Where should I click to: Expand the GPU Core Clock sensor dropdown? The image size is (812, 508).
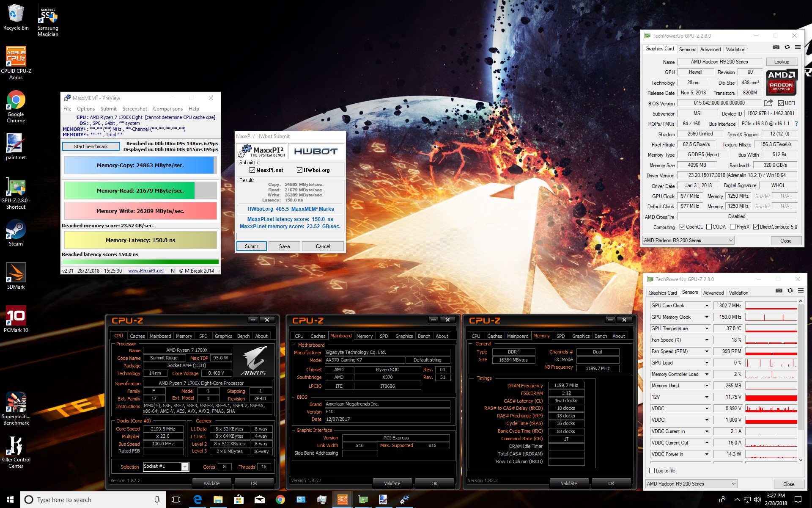tap(706, 306)
